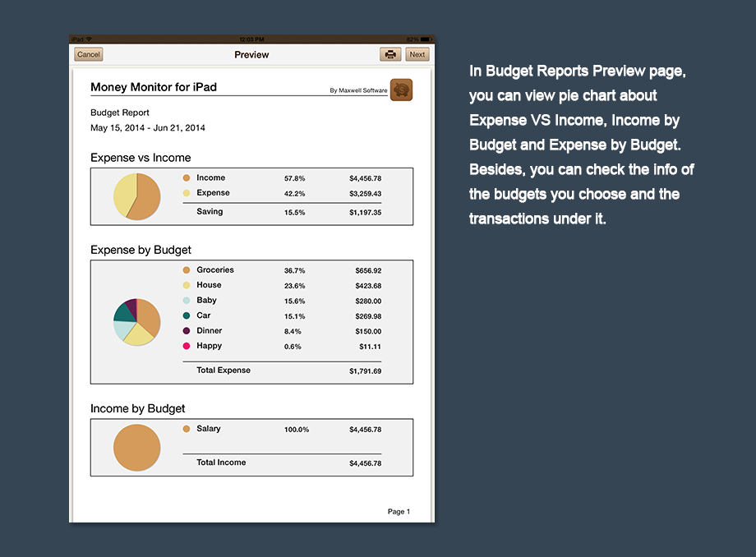Click the Income by Budget pie chart

click(136, 448)
